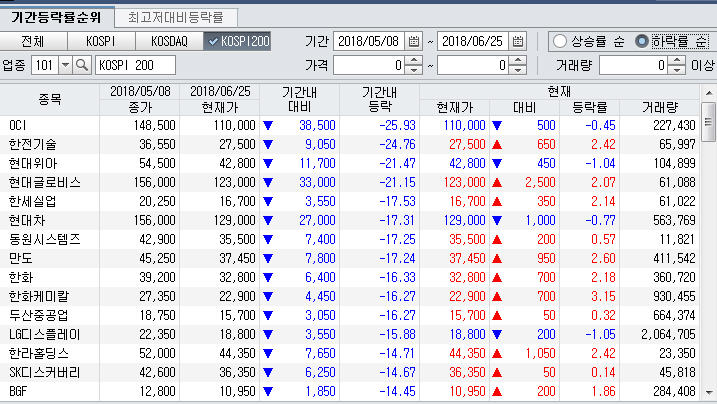Select the 한세실업 stock row
717x404 pixels.
350,201
